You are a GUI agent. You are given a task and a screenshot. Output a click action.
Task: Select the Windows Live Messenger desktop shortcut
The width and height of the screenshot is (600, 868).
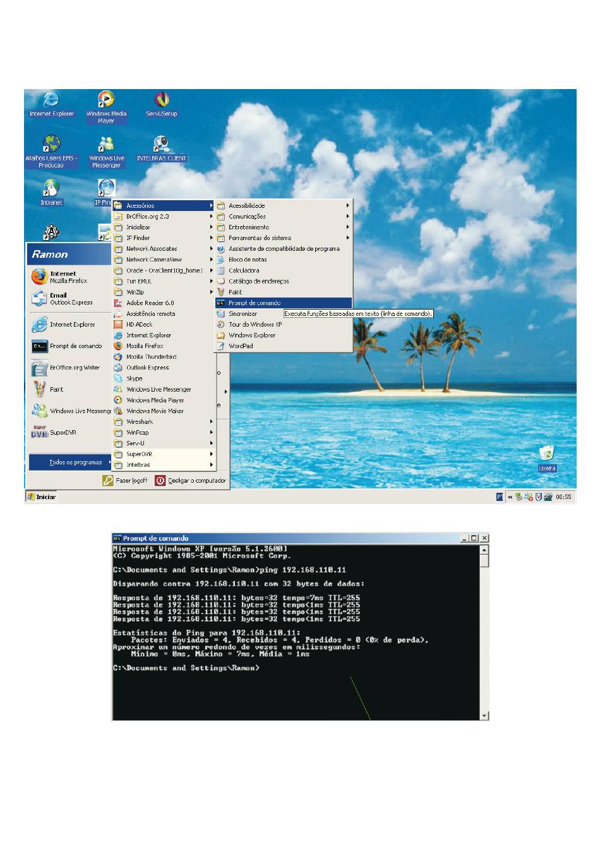tap(106, 152)
